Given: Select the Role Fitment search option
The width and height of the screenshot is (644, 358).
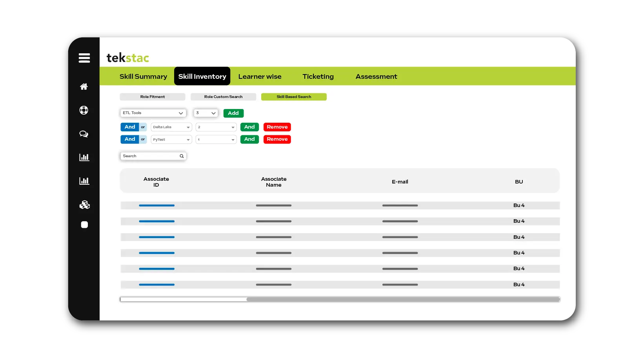Looking at the screenshot, I should tap(153, 97).
